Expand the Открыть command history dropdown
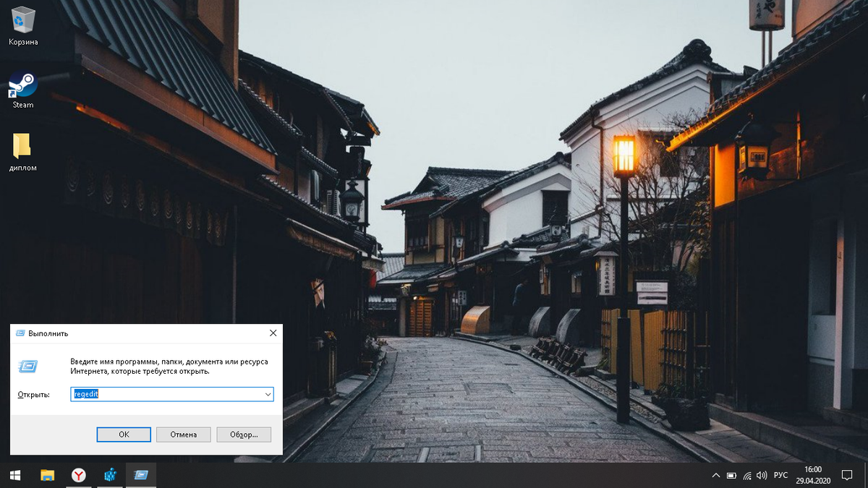Image resolution: width=868 pixels, height=488 pixels. pos(268,394)
